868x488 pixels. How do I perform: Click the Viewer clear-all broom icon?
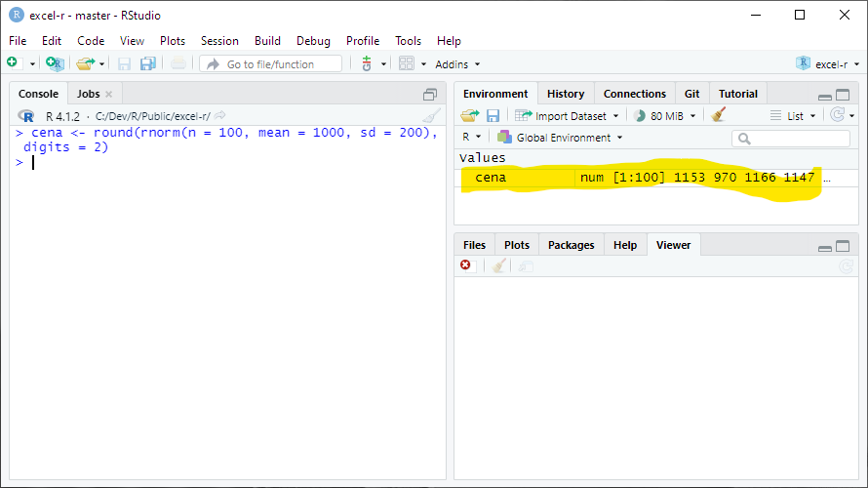(x=498, y=265)
